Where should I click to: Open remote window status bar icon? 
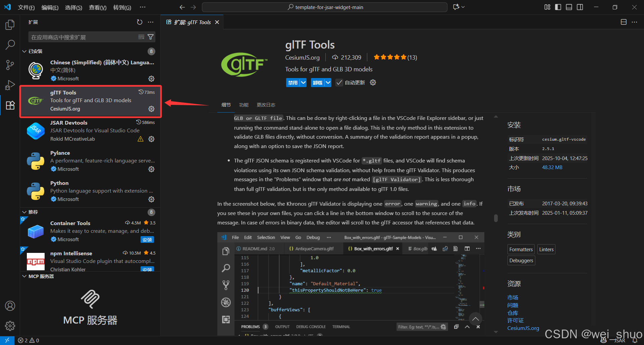7,340
